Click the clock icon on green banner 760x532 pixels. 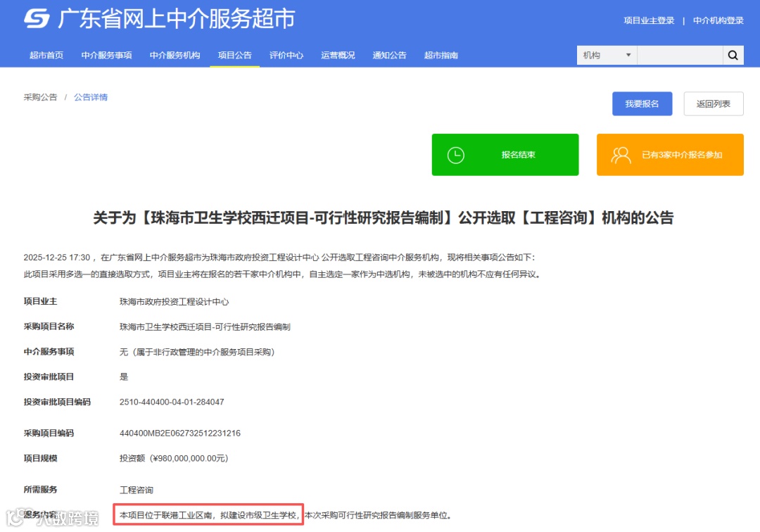pos(455,155)
